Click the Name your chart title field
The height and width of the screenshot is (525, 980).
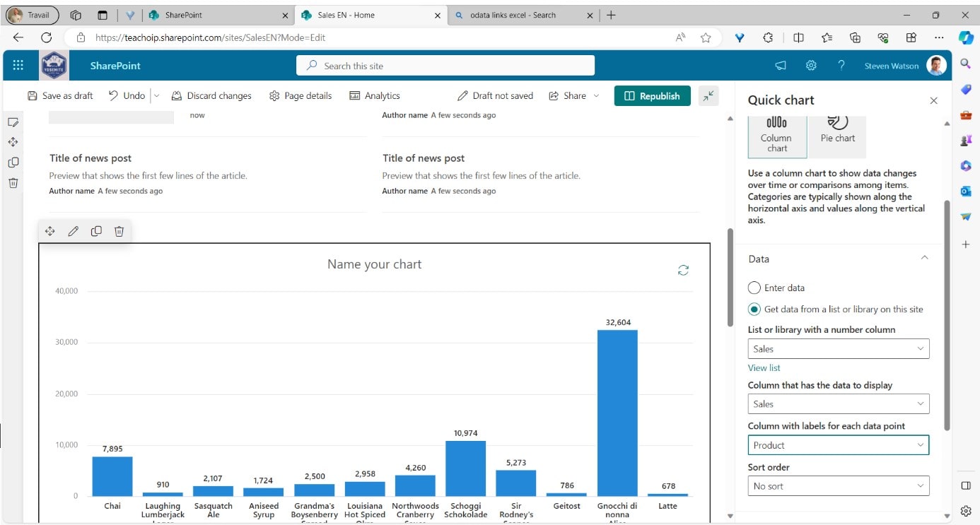374,264
